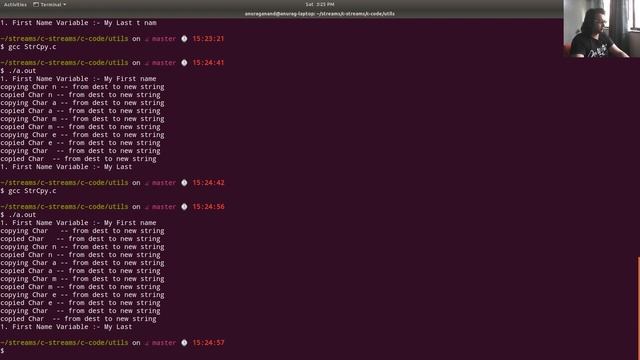Click the timestamp 15:24:41
Screen dimensions: 640x360
[208, 63]
